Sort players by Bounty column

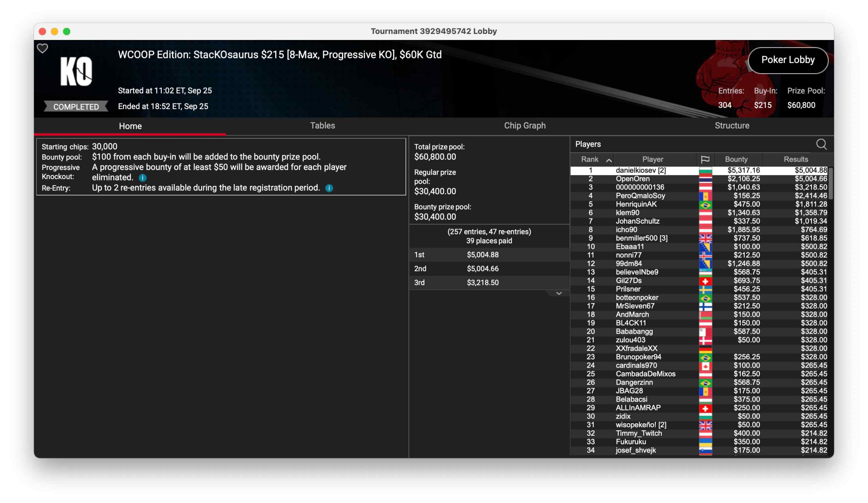click(736, 159)
